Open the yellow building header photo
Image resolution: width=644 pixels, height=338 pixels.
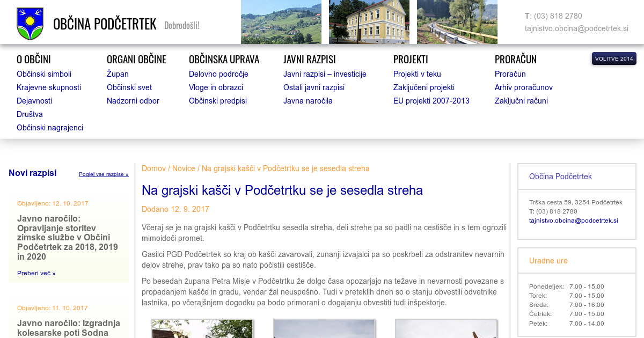pos(369,22)
